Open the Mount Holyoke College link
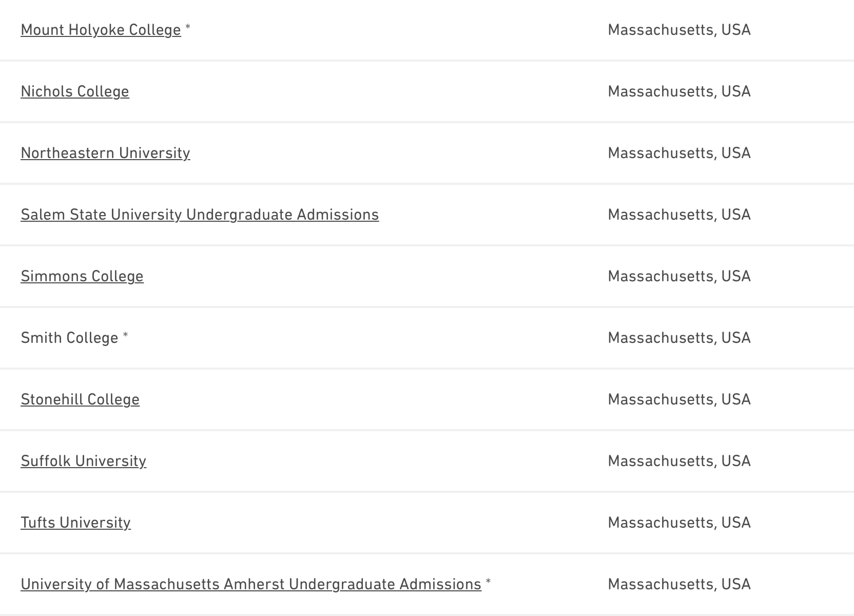The height and width of the screenshot is (616, 854). pos(101,30)
